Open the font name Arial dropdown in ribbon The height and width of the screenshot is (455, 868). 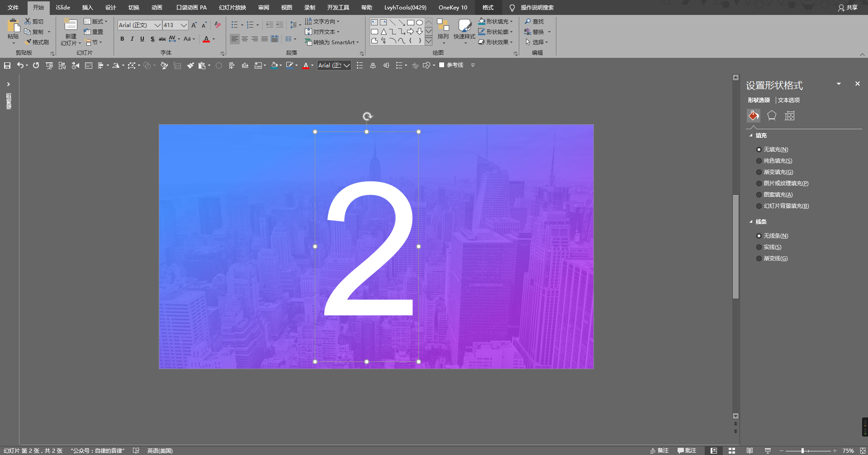pos(158,25)
